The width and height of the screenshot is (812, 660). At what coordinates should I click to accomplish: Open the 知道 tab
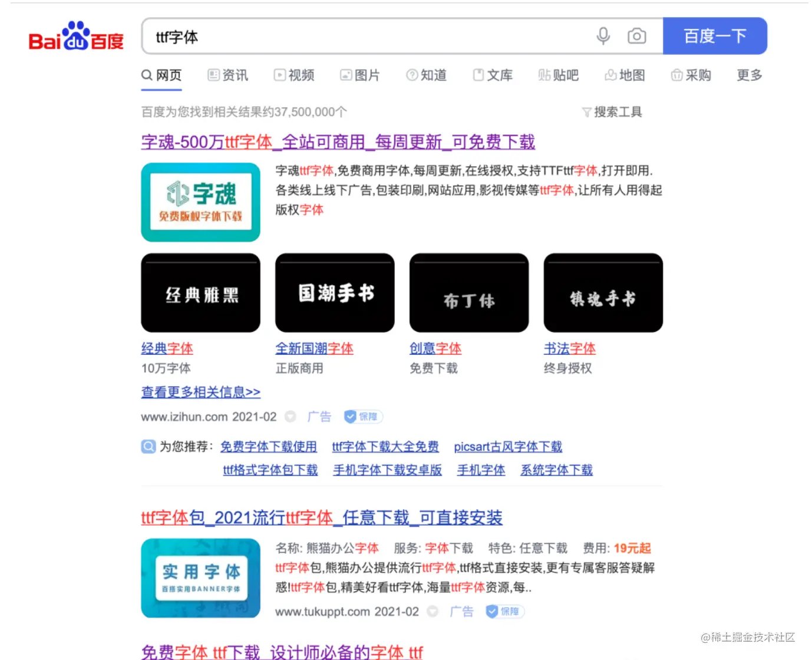click(427, 75)
